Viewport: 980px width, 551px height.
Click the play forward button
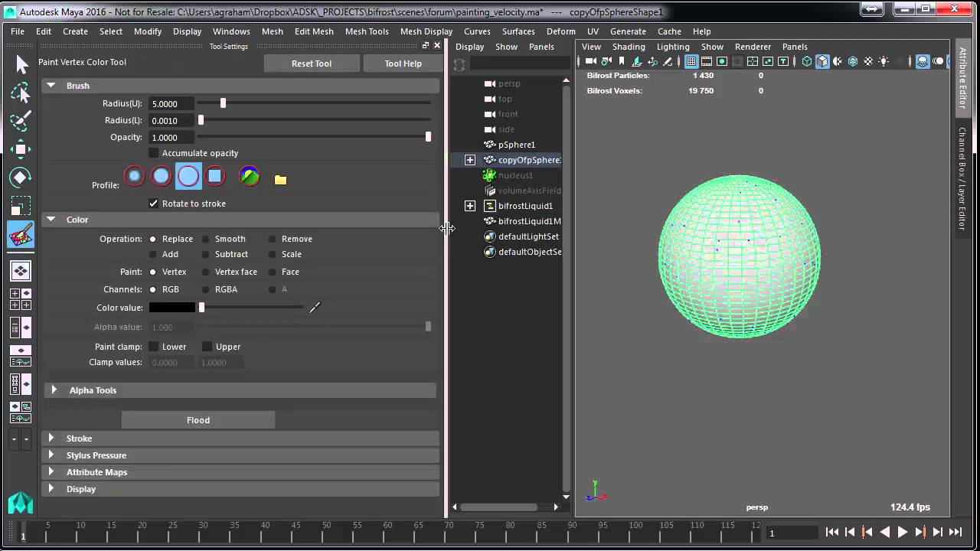tap(902, 532)
